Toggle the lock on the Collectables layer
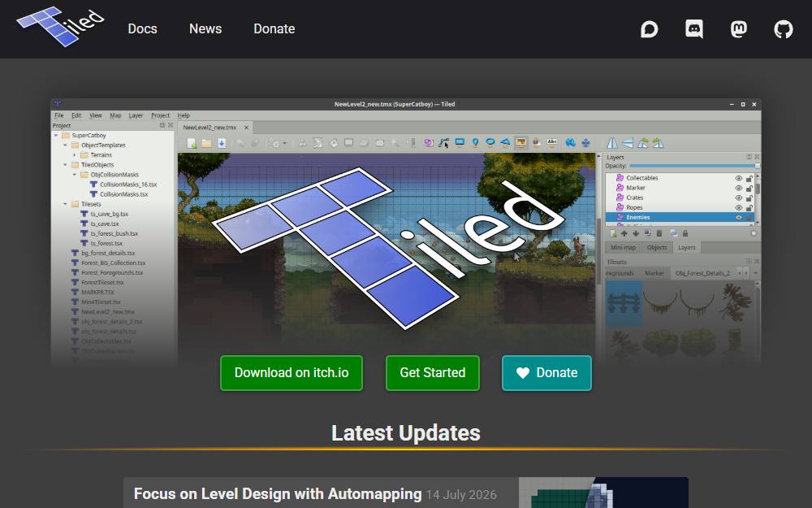 (x=749, y=178)
